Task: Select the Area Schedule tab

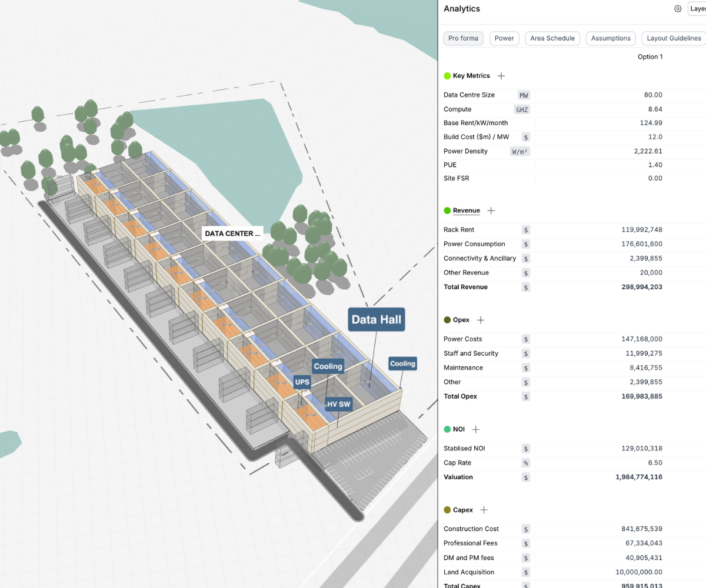Action: tap(552, 38)
